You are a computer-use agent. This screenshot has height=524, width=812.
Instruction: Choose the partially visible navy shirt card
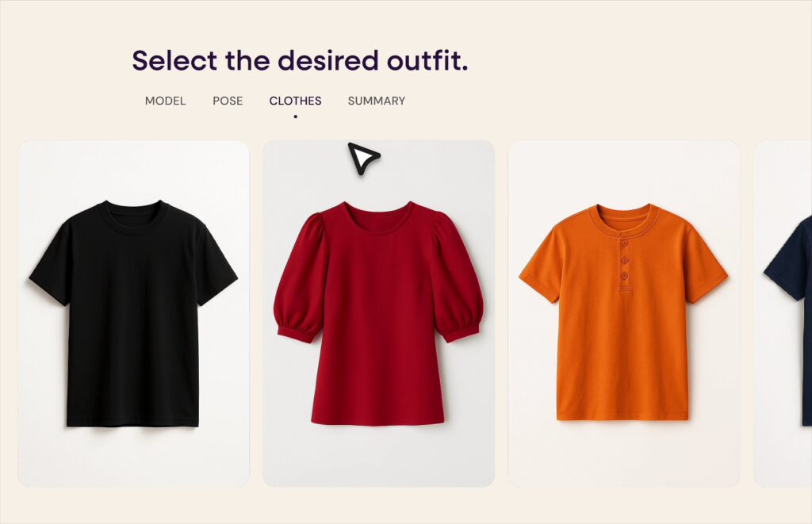pos(783,314)
